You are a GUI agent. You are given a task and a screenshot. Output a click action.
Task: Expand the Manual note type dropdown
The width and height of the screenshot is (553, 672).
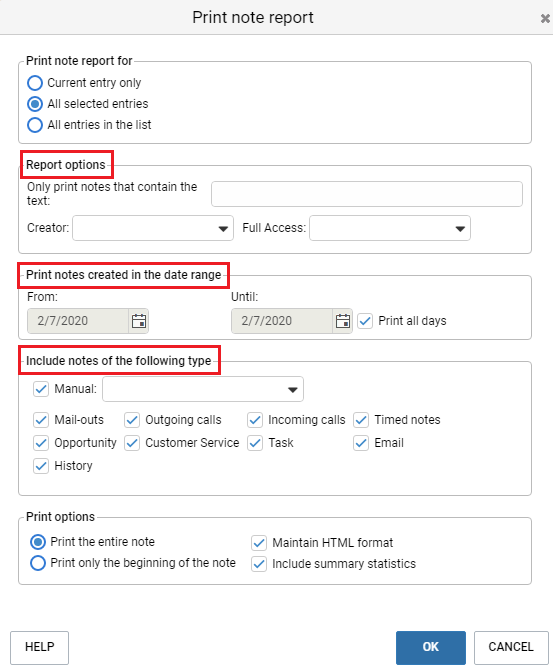pos(203,389)
